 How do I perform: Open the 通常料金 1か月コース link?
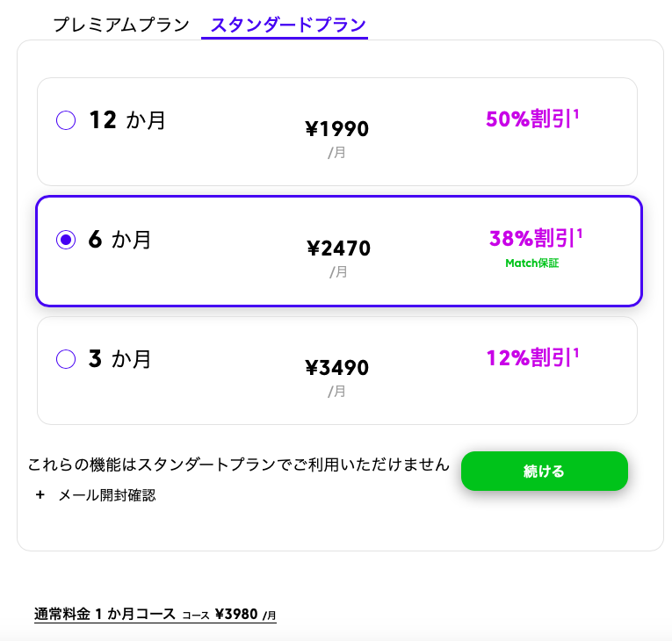155,615
